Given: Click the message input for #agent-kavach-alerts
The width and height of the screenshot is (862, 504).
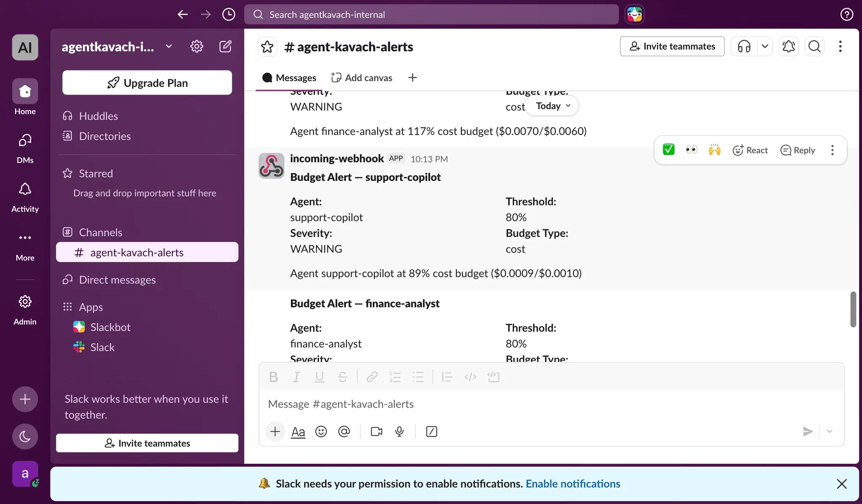Looking at the screenshot, I should click(551, 404).
